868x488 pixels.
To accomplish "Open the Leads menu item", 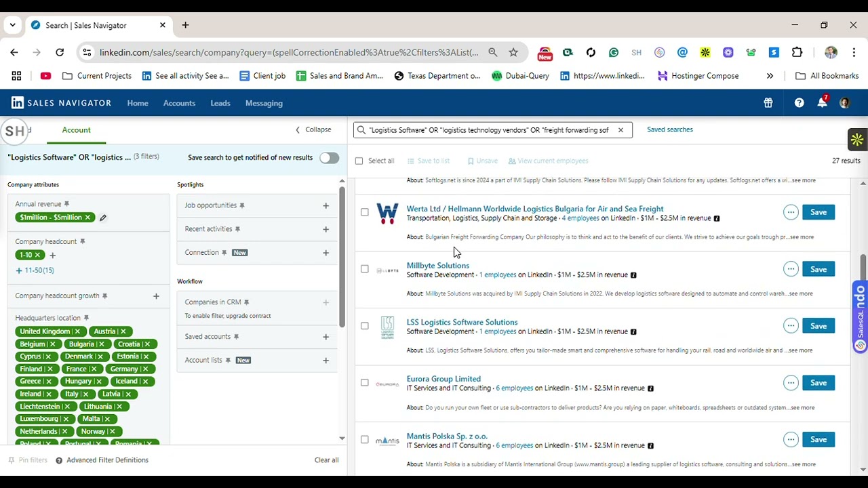I will click(220, 103).
